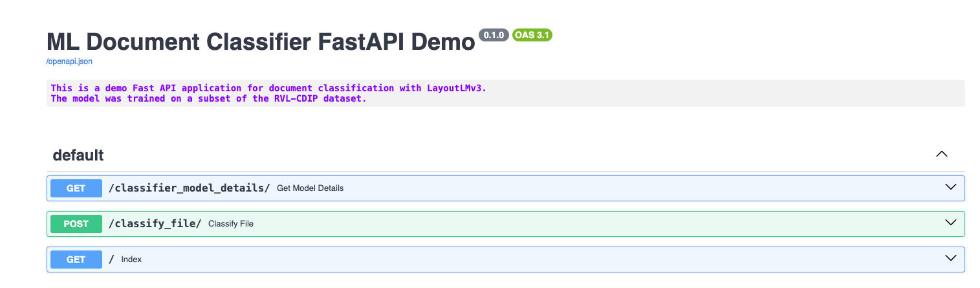Click the ML Document Classifier FastAPI Demo title
The image size is (980, 288).
pyautogui.click(x=261, y=42)
